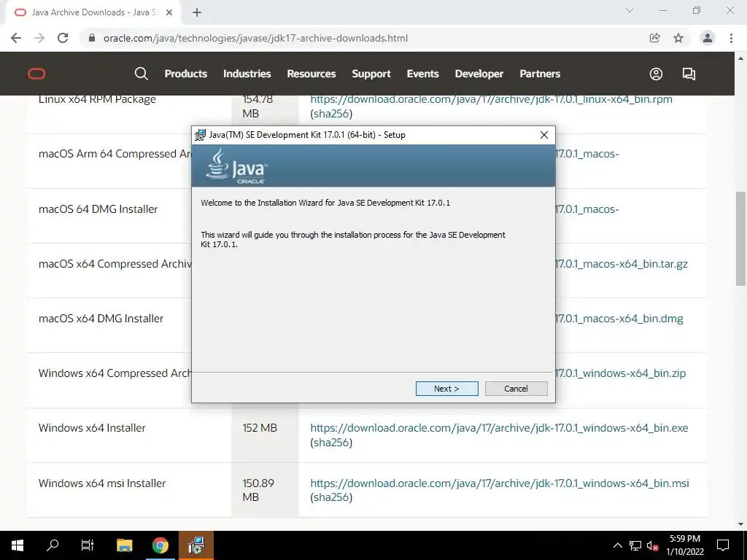This screenshot has width=747, height=560.
Task: Open the Developer menu
Action: (x=479, y=74)
